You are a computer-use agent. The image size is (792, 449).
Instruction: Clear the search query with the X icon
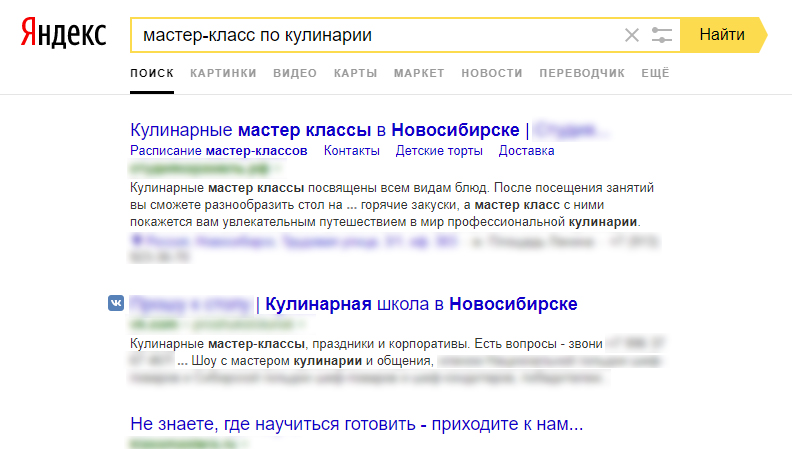[x=631, y=35]
